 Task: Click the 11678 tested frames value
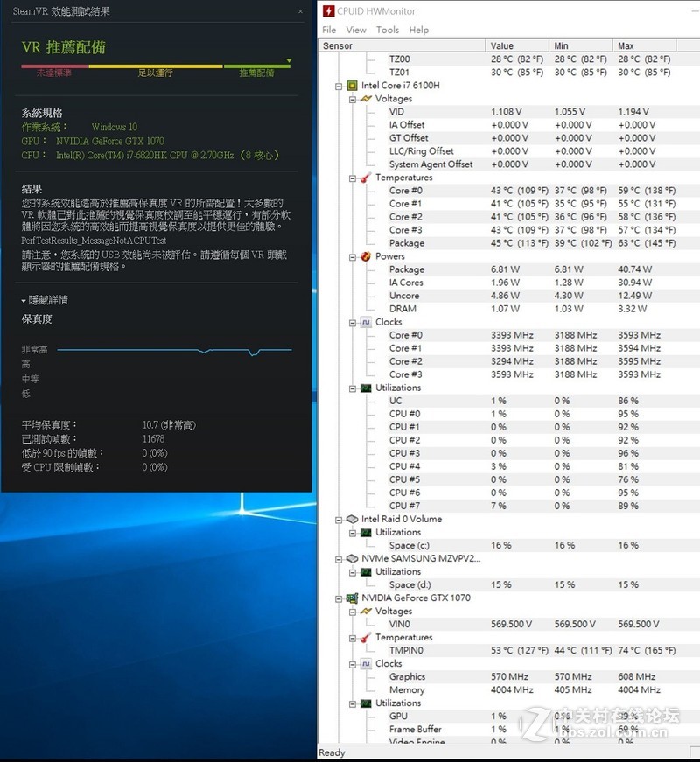tap(154, 439)
